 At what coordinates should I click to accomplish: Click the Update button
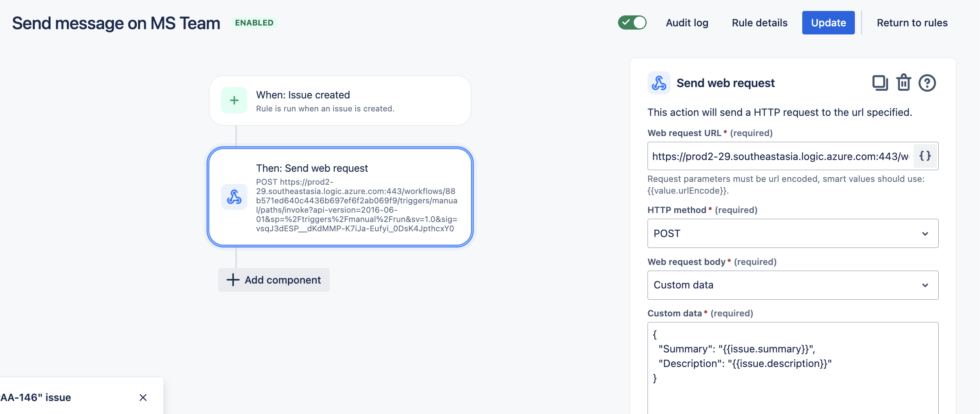[828, 23]
